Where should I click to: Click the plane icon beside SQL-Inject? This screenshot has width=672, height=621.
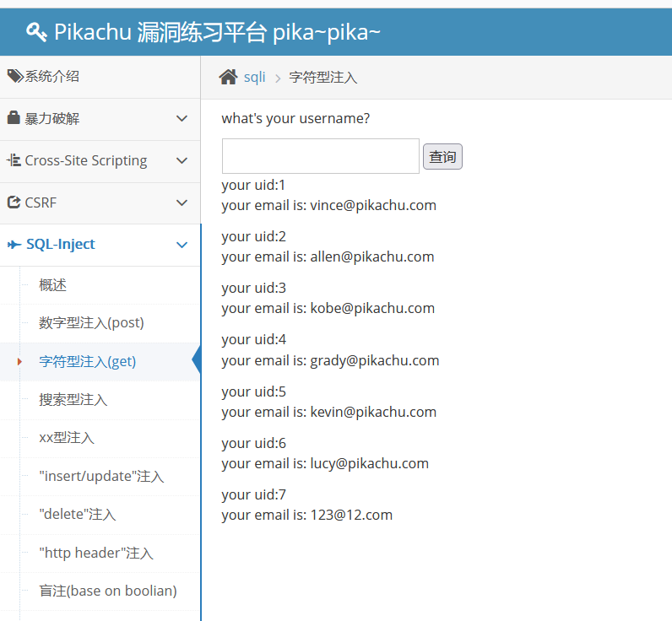(14, 245)
